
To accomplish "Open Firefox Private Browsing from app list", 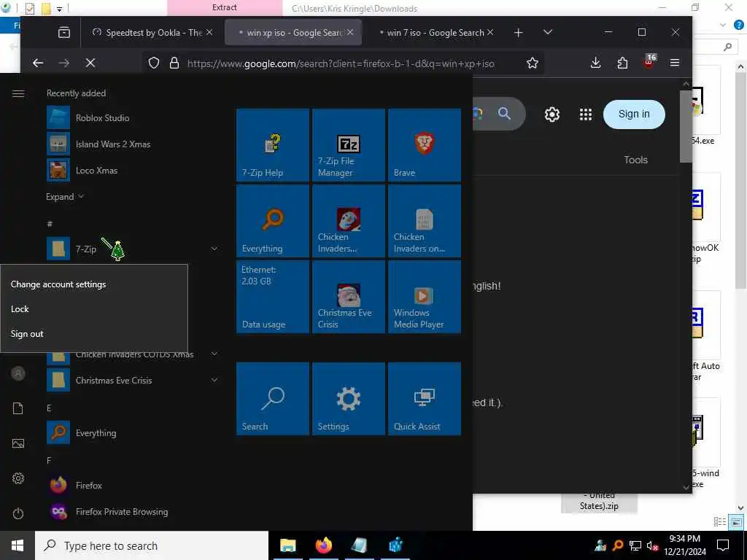I will pos(133,511).
